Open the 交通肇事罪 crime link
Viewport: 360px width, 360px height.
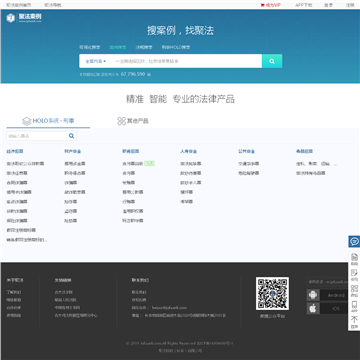coord(249,164)
